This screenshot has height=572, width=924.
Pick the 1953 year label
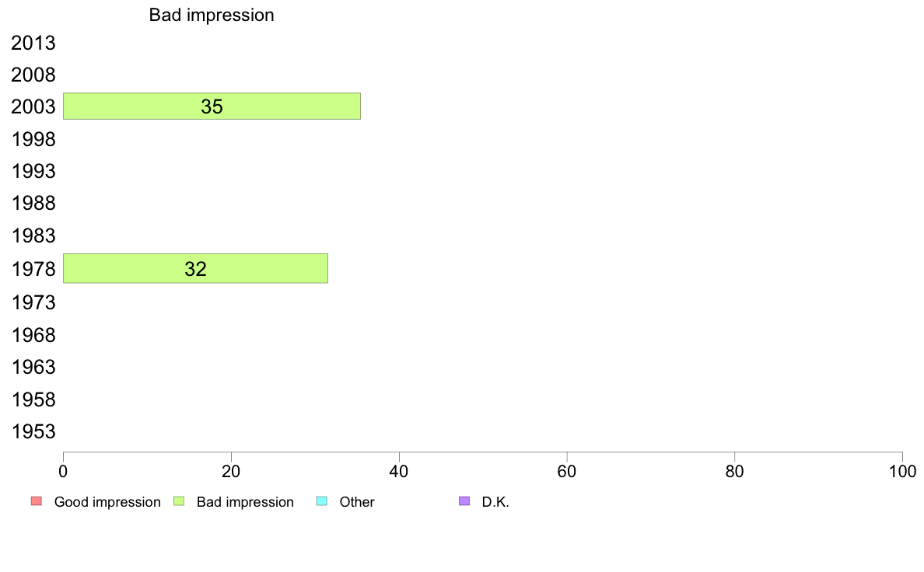coord(33,432)
